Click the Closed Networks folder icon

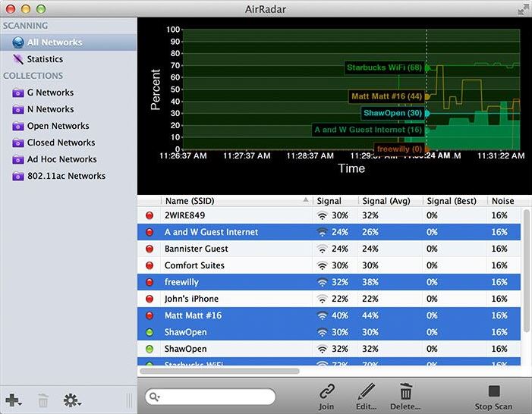(18, 143)
